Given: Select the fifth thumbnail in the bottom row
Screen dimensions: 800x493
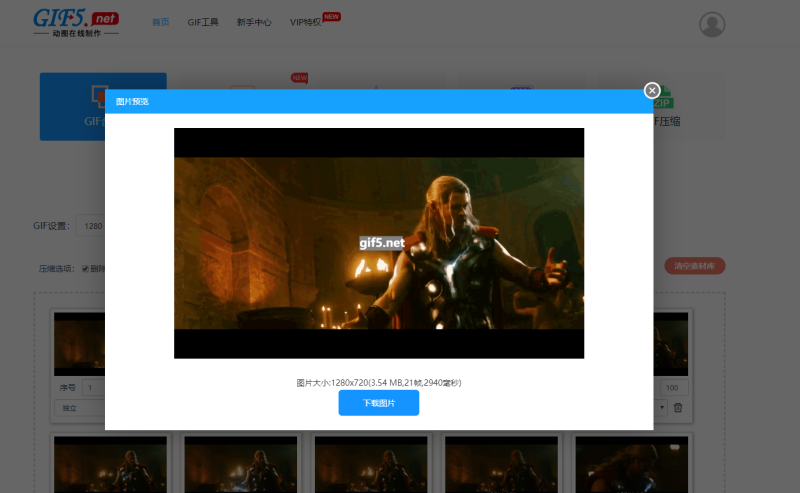Looking at the screenshot, I should 632,464.
